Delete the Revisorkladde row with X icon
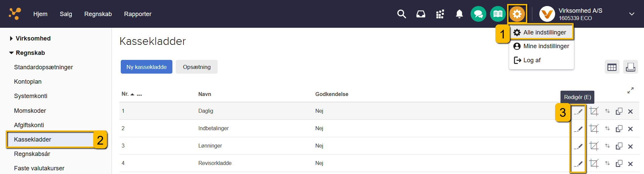 [630, 164]
